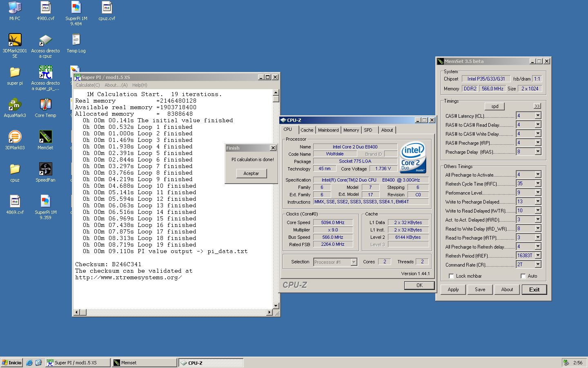Click CPU-Z title bar icon

(x=283, y=120)
